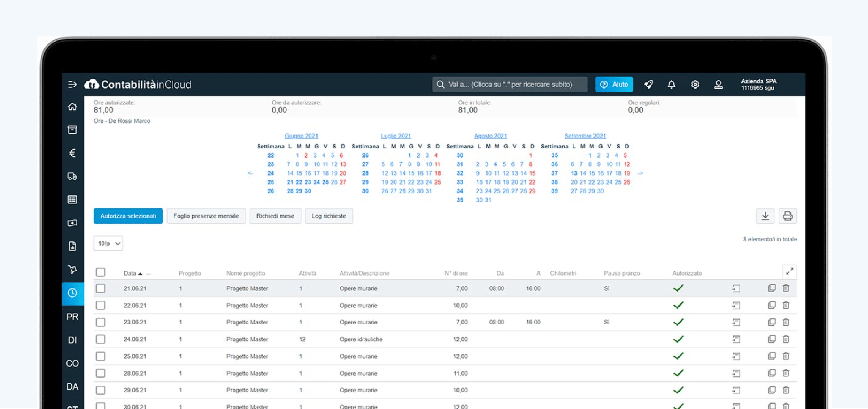This screenshot has width=868, height=409.
Task: Open the PR sidebar module
Action: coord(72,317)
